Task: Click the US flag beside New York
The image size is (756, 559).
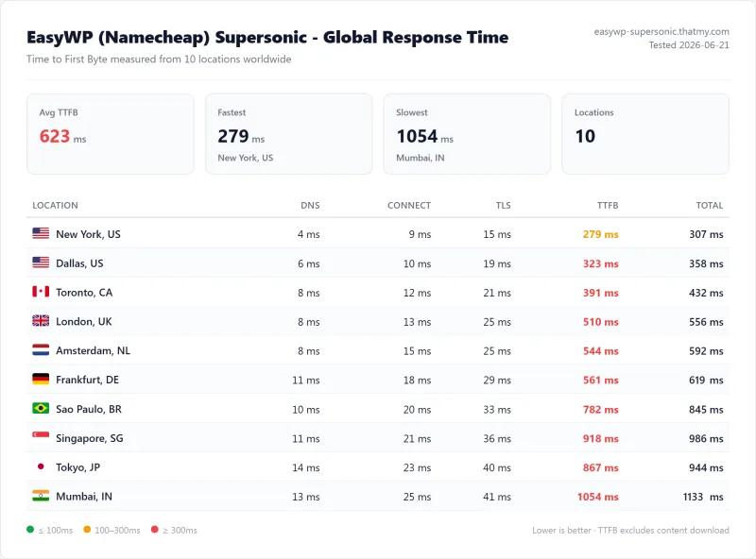Action: (x=41, y=234)
